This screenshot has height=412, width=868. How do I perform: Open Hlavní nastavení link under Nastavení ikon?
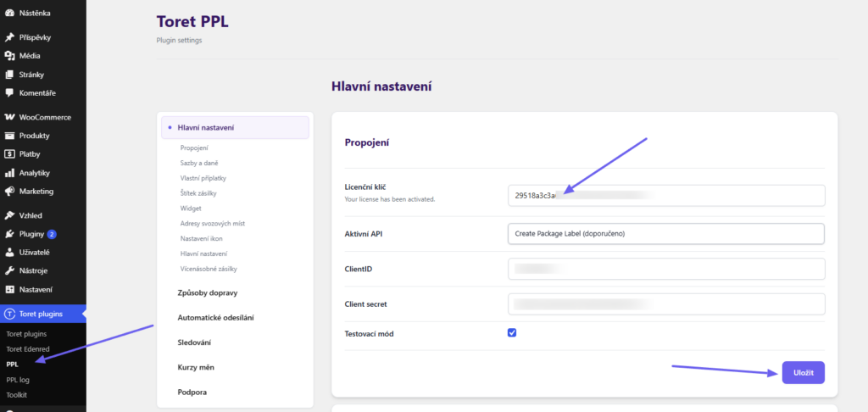(203, 253)
